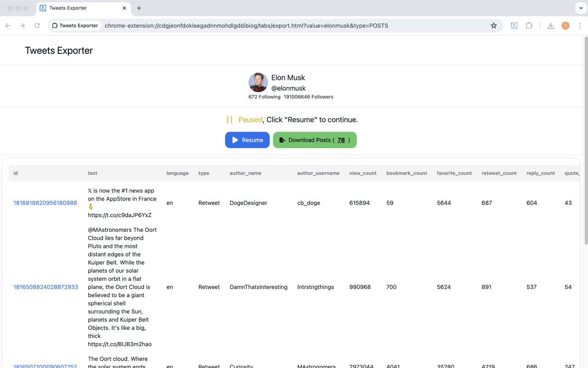This screenshot has height=368, width=588.
Task: Click the 'Tweets Exporter' page heading
Action: pyautogui.click(x=59, y=51)
